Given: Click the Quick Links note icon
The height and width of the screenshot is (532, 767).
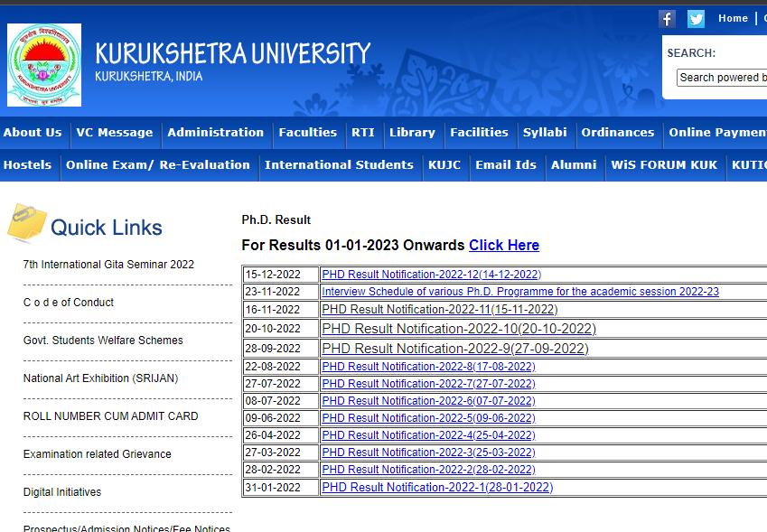Looking at the screenshot, I should [x=26, y=223].
